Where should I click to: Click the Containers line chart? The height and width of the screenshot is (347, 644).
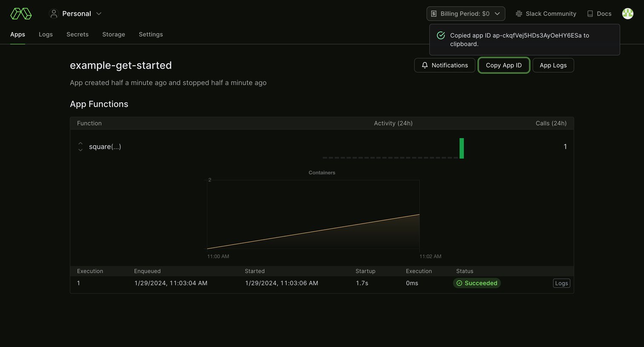[x=313, y=214]
